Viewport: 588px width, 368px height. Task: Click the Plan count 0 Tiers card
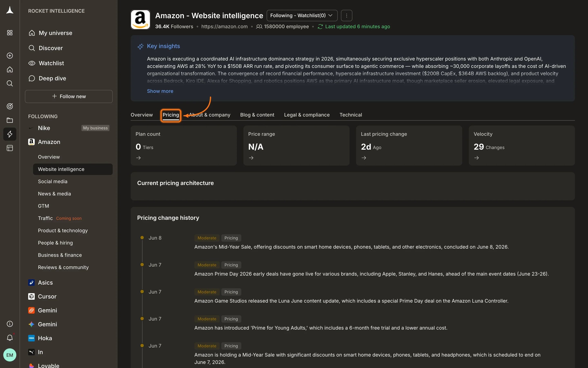[x=184, y=146]
